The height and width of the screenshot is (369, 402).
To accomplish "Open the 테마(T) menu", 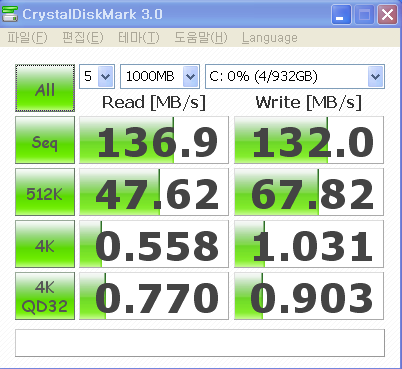I will 139,38.
